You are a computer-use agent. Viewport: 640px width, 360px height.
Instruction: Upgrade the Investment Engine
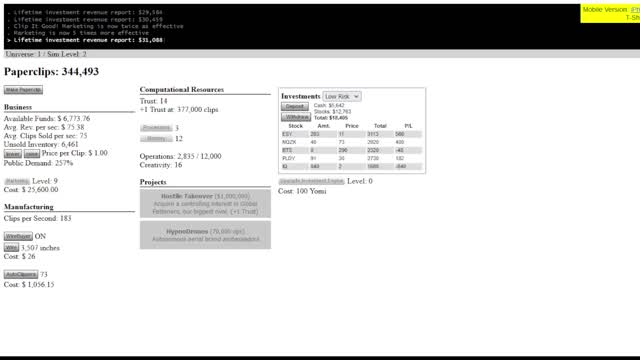(x=311, y=181)
